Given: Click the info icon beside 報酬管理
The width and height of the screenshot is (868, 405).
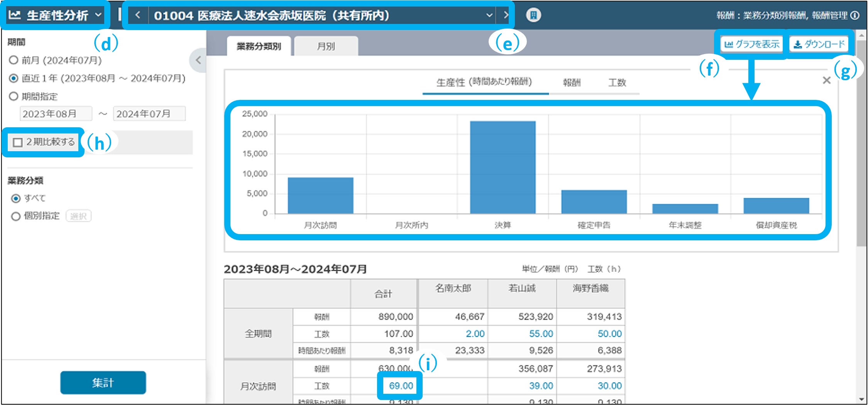Looking at the screenshot, I should point(855,15).
